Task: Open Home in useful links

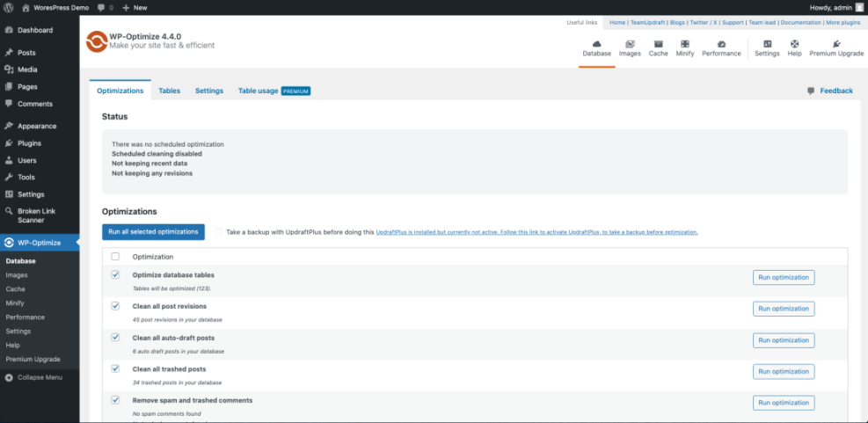Action: (x=617, y=23)
